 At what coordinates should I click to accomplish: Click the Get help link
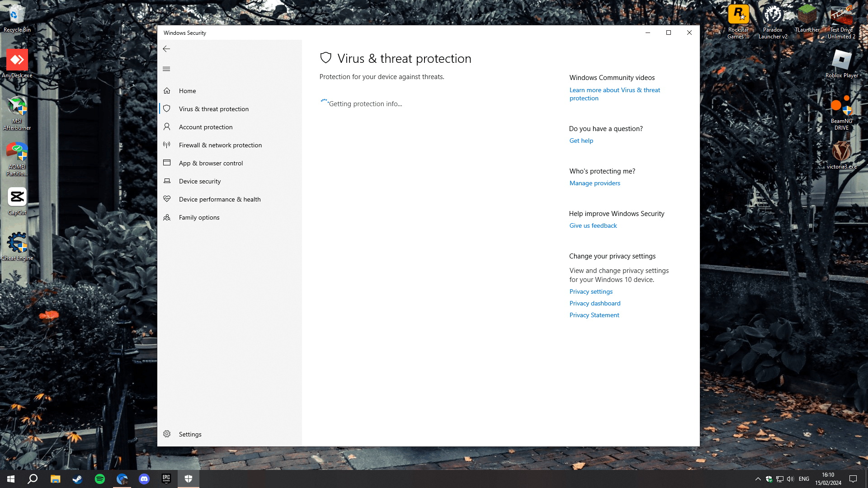point(581,141)
